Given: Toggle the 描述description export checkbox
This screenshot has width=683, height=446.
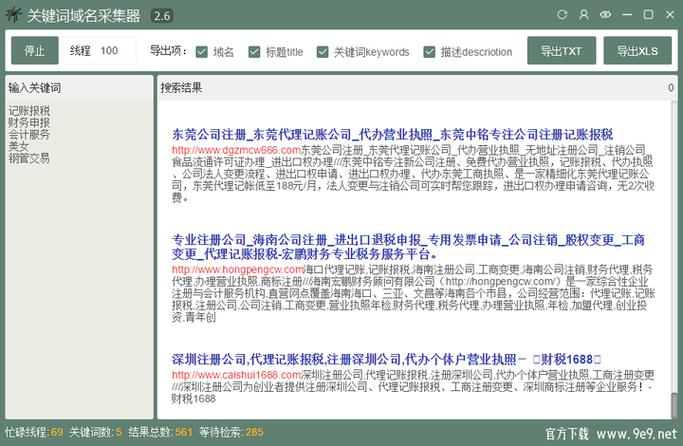Looking at the screenshot, I should (x=429, y=52).
